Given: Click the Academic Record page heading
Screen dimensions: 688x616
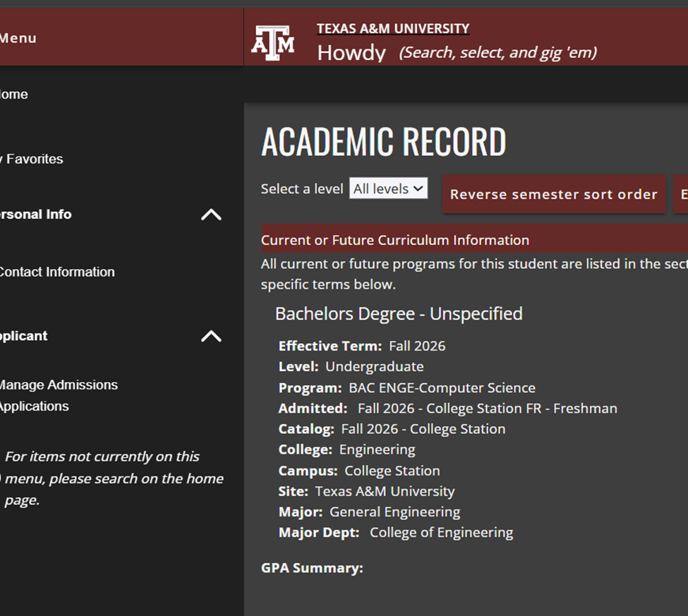Looking at the screenshot, I should click(384, 142).
